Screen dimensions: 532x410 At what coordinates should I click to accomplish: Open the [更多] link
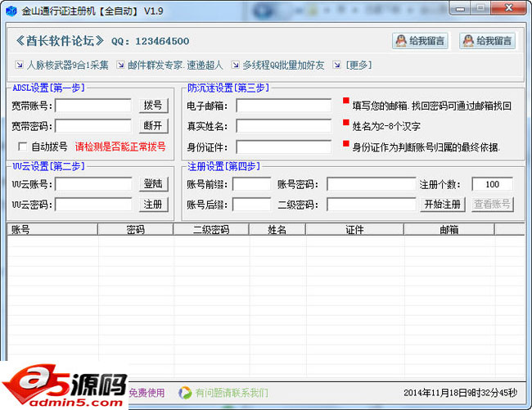click(x=358, y=65)
